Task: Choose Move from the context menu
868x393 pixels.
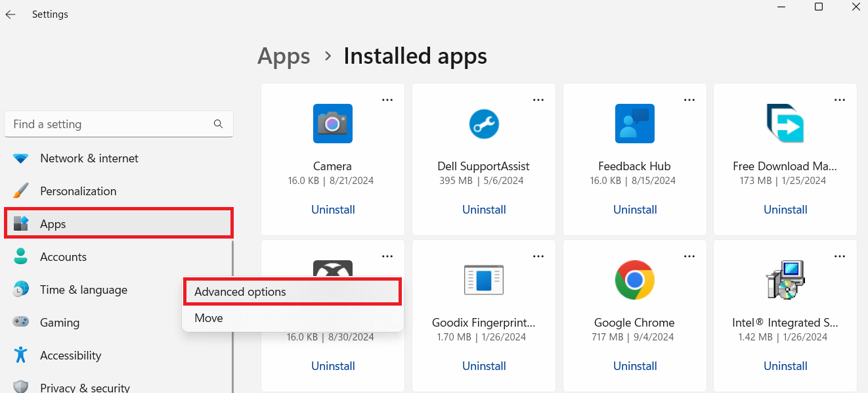Action: (x=292, y=318)
